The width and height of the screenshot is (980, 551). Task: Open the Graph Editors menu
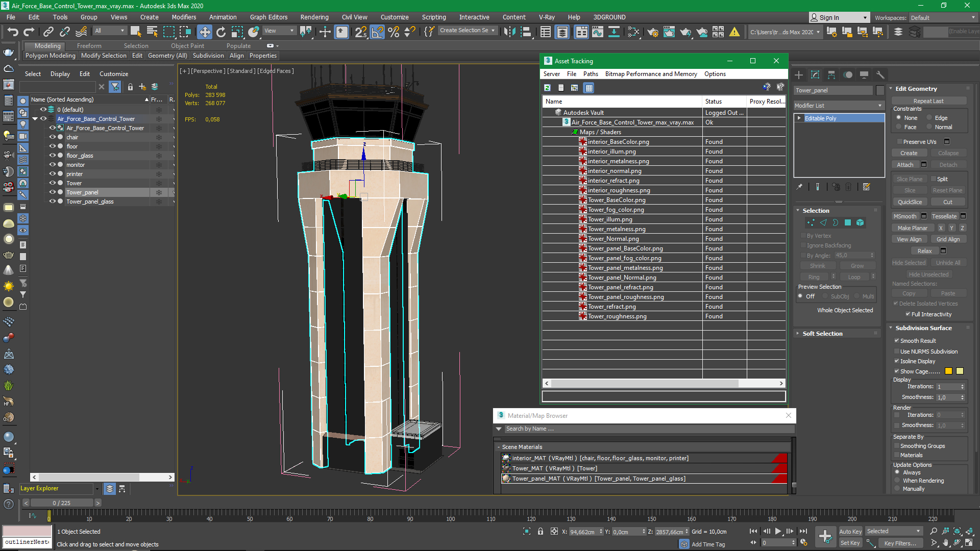coord(268,17)
